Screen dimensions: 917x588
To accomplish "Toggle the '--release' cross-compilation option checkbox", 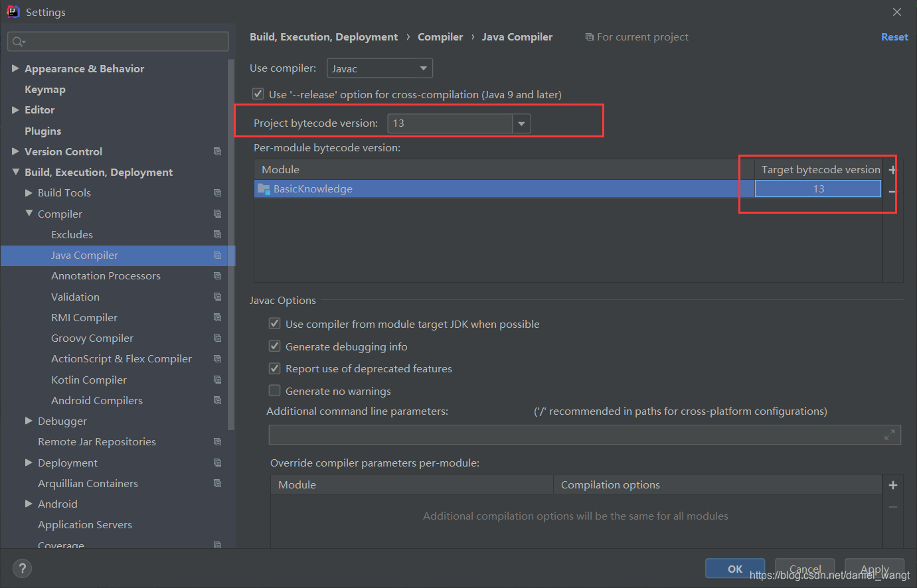I will click(258, 94).
